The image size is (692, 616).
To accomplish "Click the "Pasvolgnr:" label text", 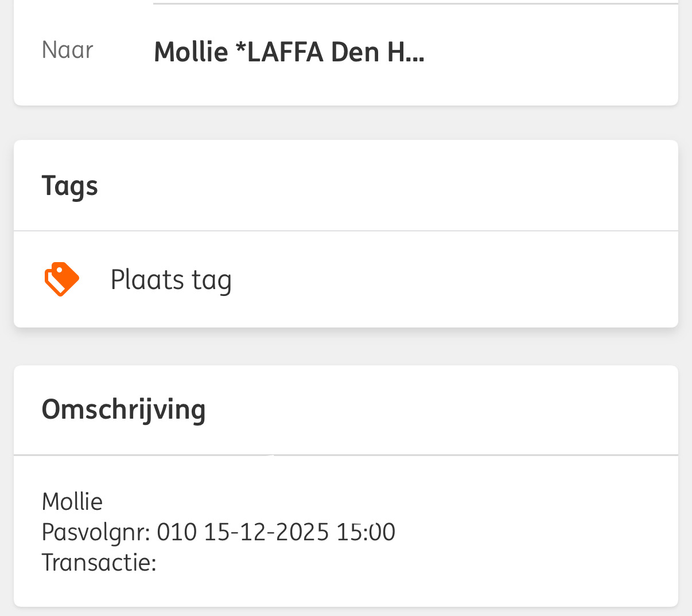I will (x=96, y=532).
